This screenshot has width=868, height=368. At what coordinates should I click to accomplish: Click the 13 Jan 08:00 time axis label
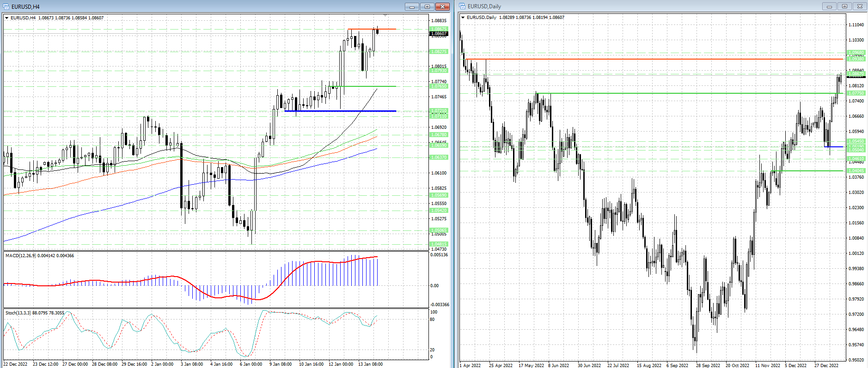pos(370,364)
